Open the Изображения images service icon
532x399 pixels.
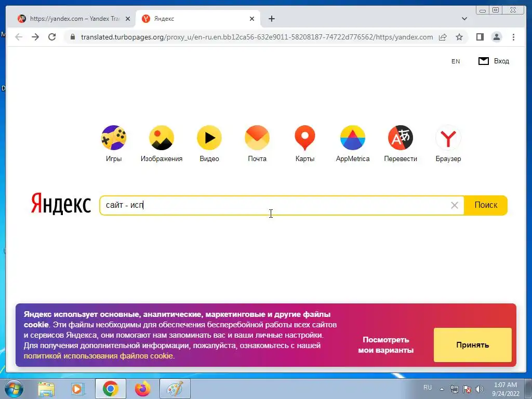(x=162, y=138)
